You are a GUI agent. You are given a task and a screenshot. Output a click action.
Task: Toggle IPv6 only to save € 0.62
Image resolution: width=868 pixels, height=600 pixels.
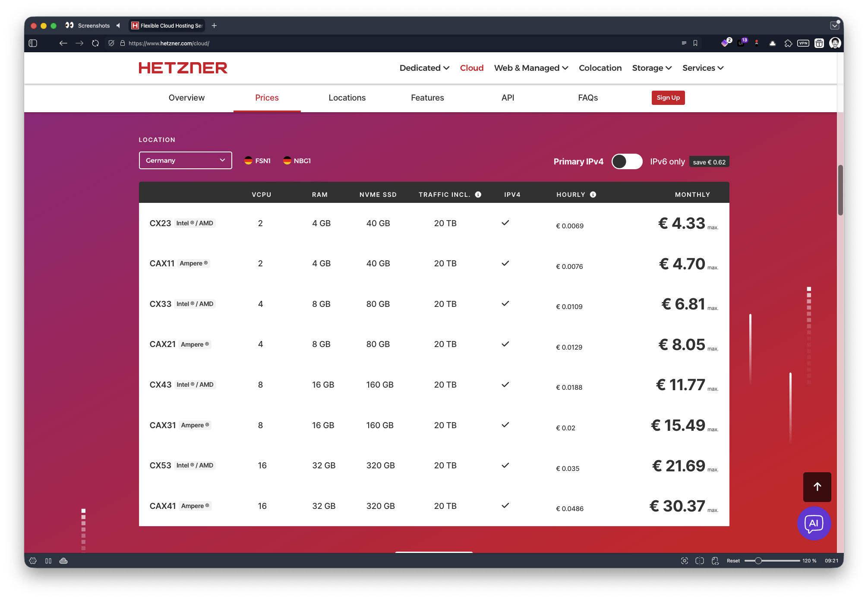tap(627, 161)
